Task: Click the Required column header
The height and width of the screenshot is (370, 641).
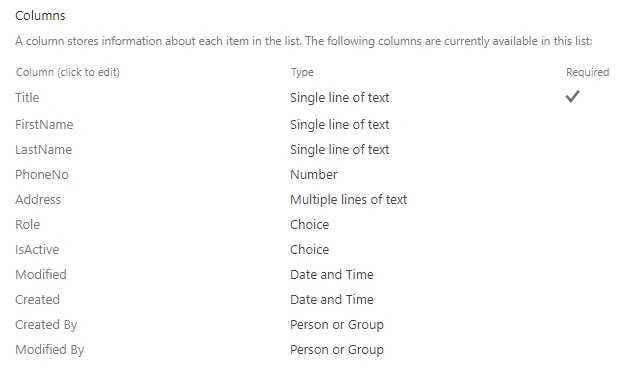Action: point(587,72)
